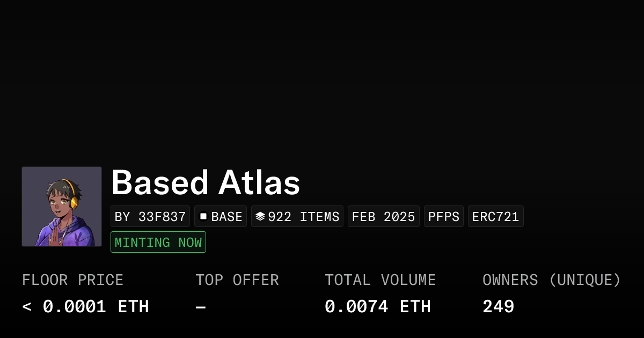Image resolution: width=644 pixels, height=338 pixels.
Task: Click the dash under TOP OFFER
Action: coord(201,307)
